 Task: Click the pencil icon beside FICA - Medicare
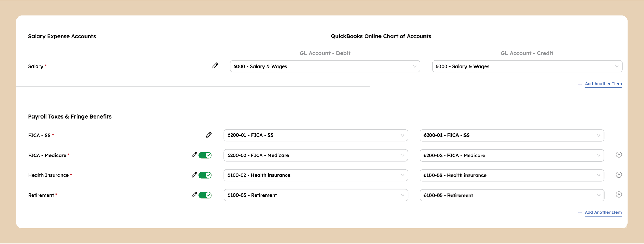pos(194,155)
